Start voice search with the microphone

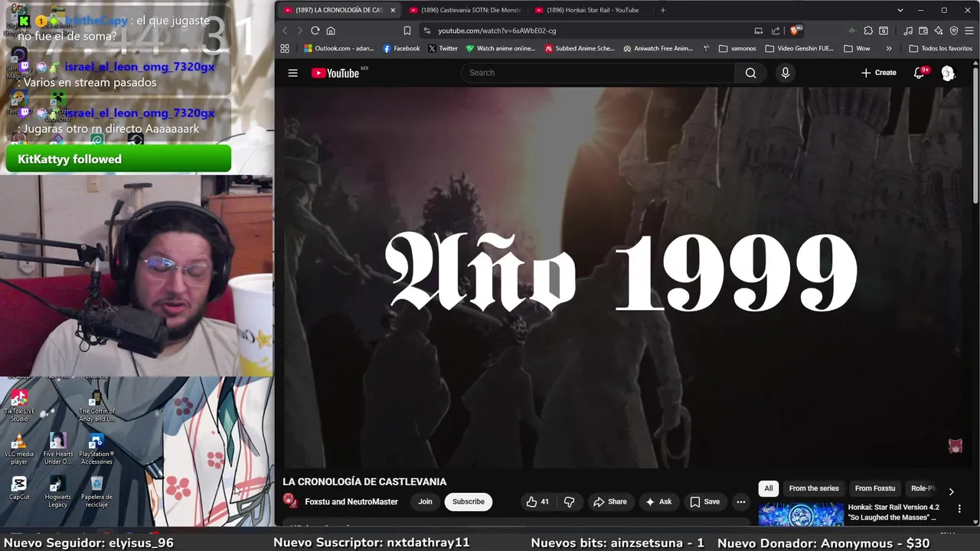(785, 73)
